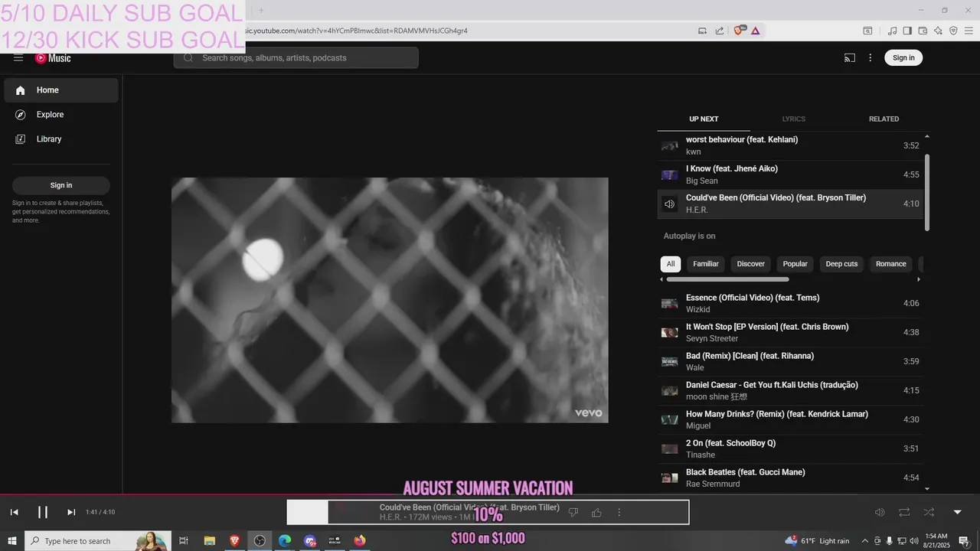Switch to the UP NEXT tab
The width and height of the screenshot is (980, 551).
(x=704, y=119)
